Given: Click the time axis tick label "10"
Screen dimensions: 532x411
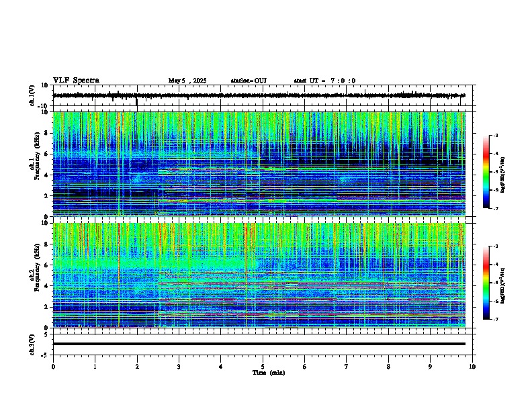Looking at the screenshot, I should pyautogui.click(x=472, y=367).
